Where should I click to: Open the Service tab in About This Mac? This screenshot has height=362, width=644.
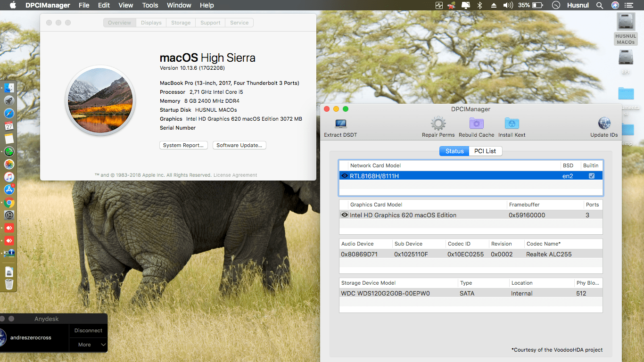tap(239, 23)
